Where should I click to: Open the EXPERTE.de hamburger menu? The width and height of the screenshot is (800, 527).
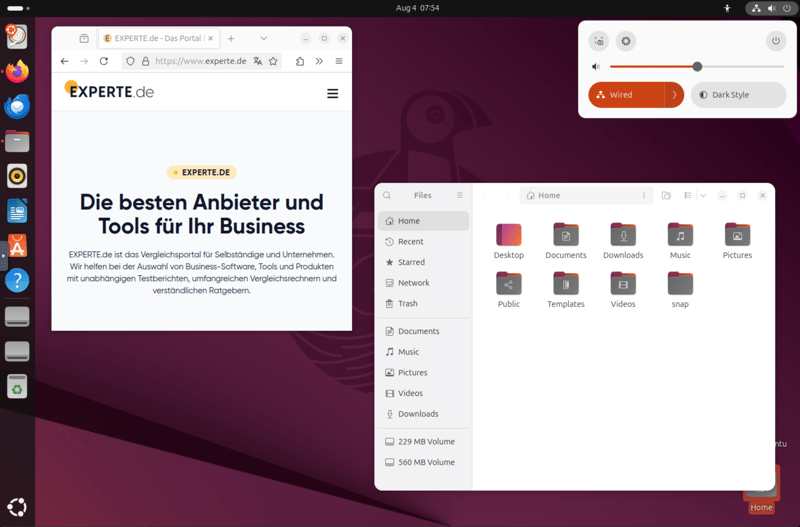point(332,93)
